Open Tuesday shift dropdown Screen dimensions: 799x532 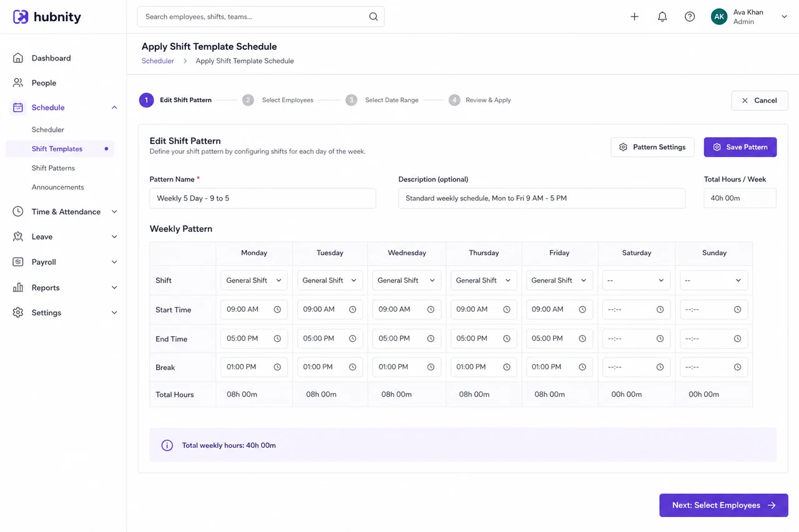tap(330, 281)
